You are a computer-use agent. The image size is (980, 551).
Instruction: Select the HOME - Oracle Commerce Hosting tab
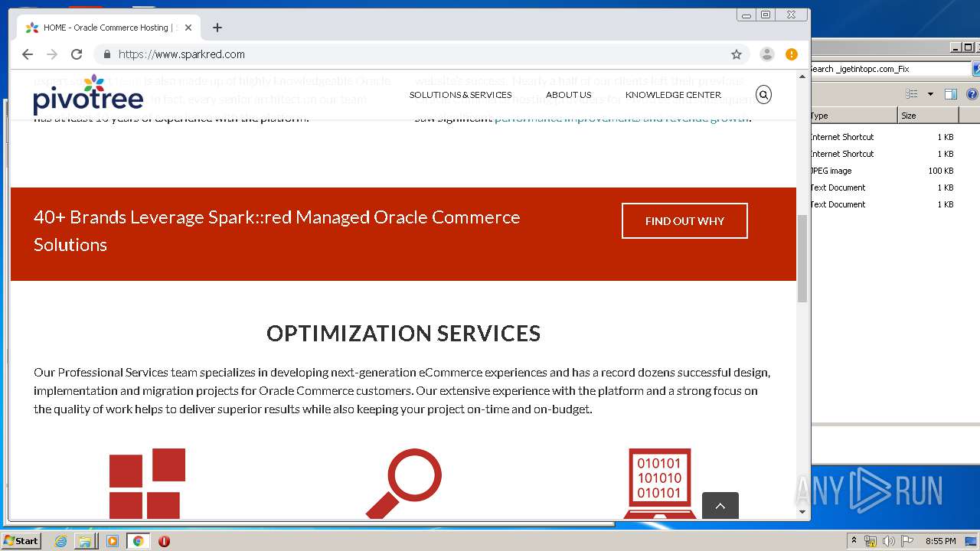(x=107, y=28)
